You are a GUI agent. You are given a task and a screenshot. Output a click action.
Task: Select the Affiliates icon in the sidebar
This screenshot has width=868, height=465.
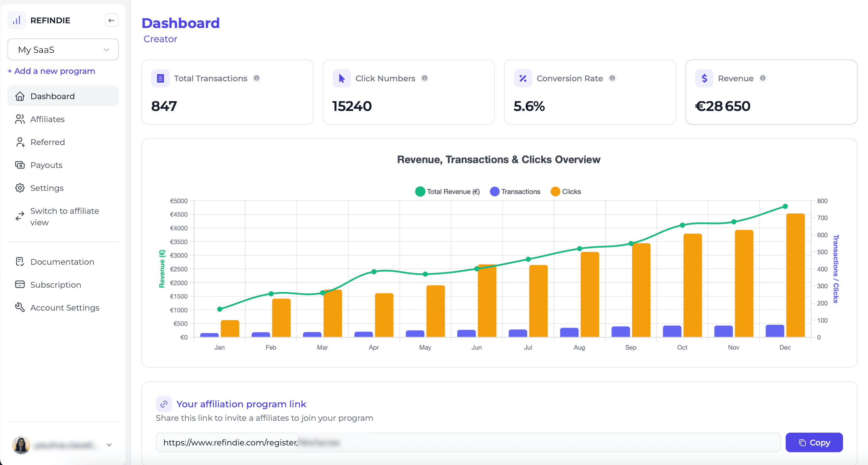pyautogui.click(x=20, y=119)
